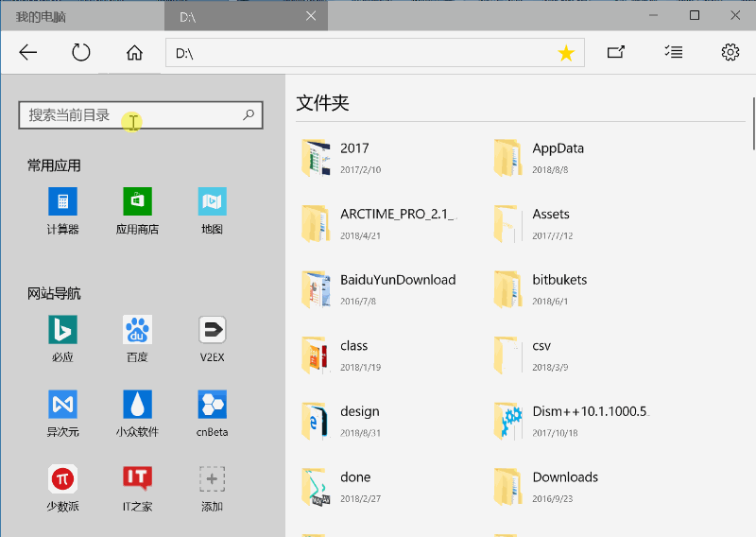The width and height of the screenshot is (756, 537).
Task: Go to the home page icon
Action: (134, 52)
